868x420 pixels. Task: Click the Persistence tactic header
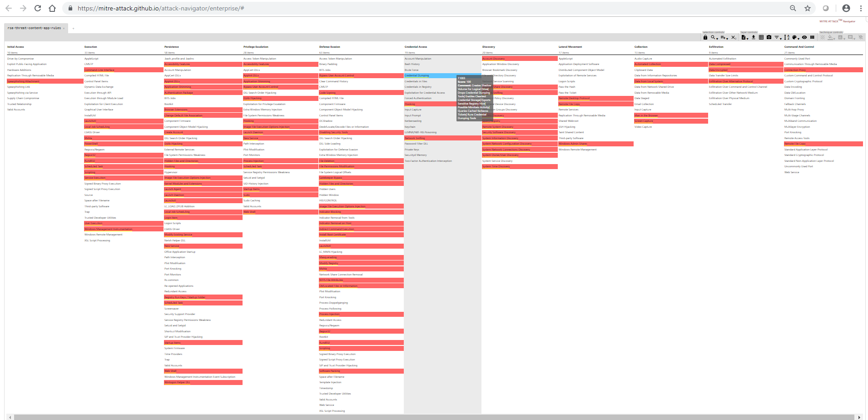[171, 47]
